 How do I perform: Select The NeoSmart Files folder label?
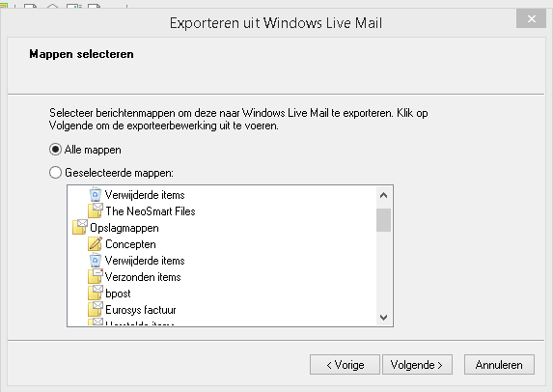pyautogui.click(x=151, y=211)
